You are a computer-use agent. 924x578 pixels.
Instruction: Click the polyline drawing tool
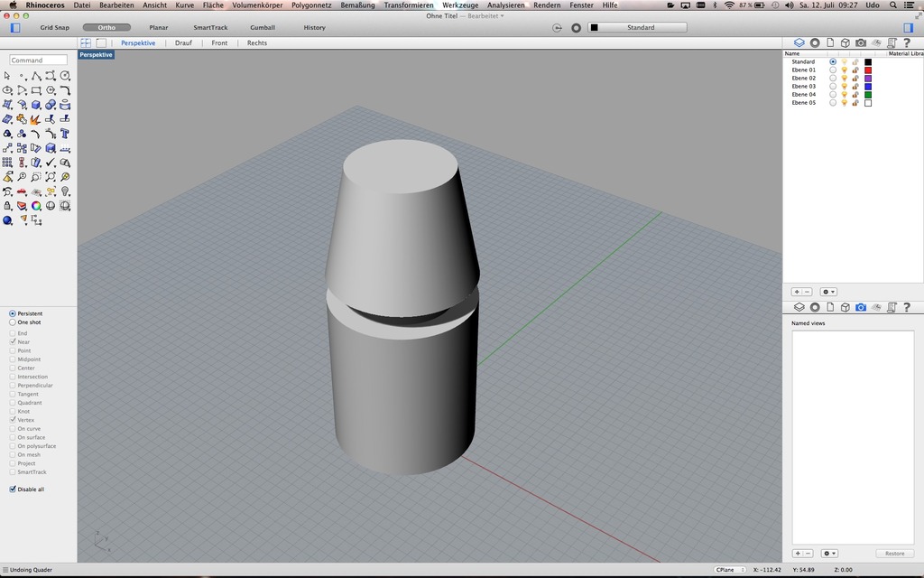point(36,76)
